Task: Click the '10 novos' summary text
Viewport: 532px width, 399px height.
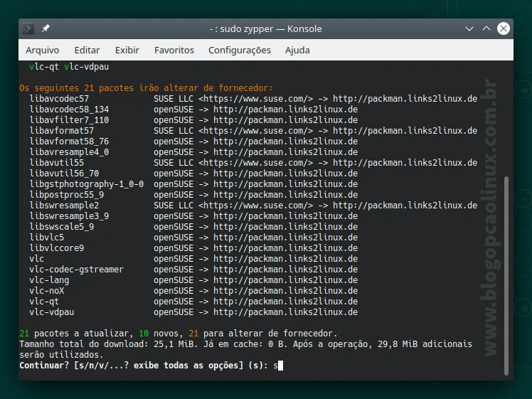Action: 161,334
